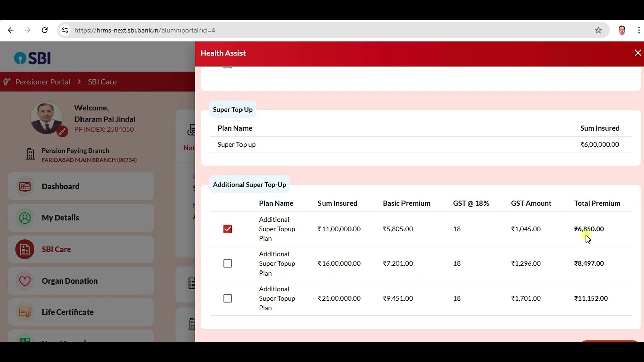Open the browser profile avatar

622,30
